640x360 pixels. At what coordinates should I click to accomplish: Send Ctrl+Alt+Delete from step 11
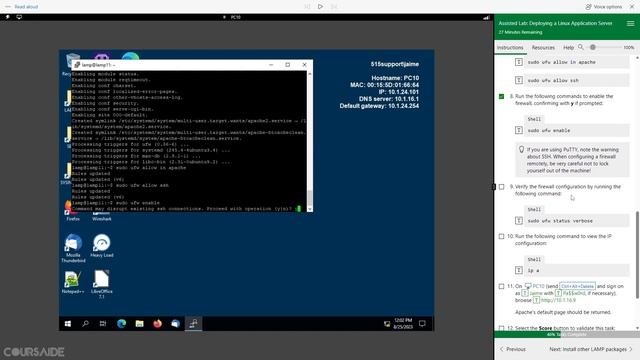click(x=577, y=286)
